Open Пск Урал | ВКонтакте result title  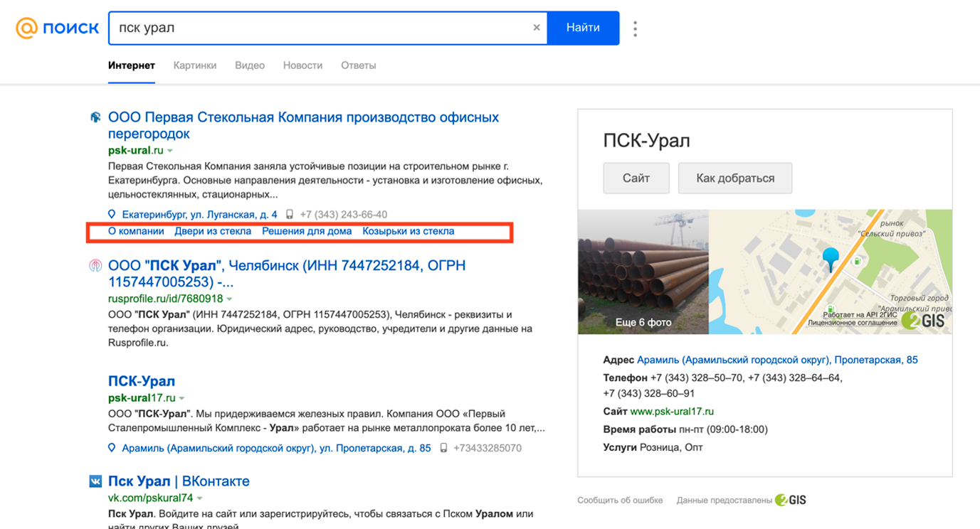[179, 481]
